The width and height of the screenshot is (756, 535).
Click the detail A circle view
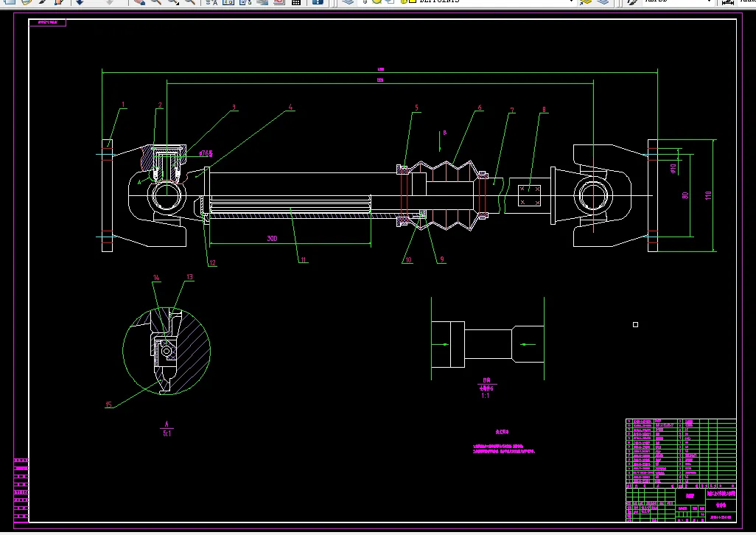coord(167,351)
